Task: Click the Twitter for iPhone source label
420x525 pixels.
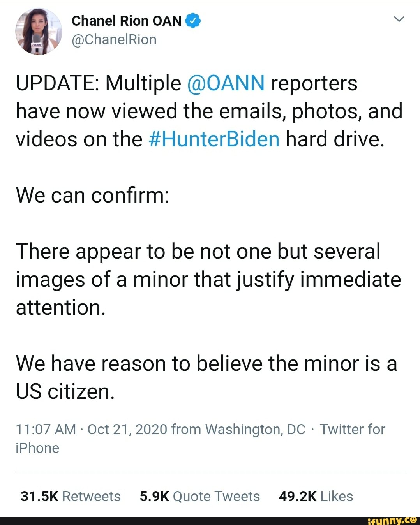Action: 351,429
